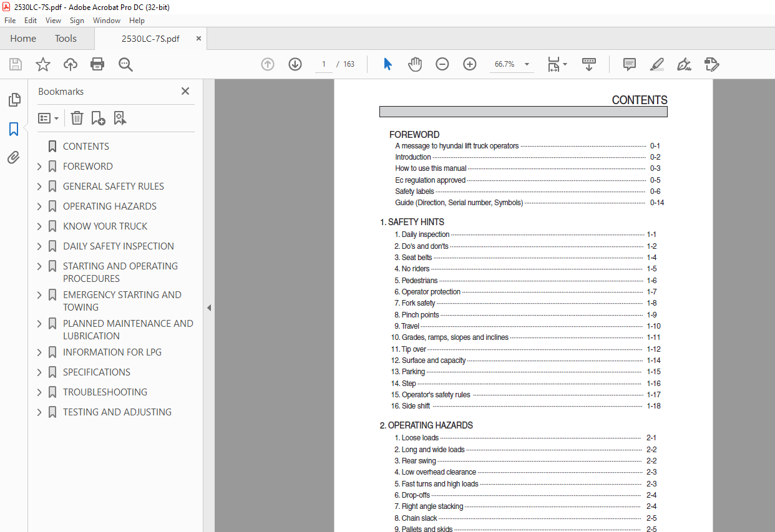Expand the FOREWORD bookmark

coord(39,167)
